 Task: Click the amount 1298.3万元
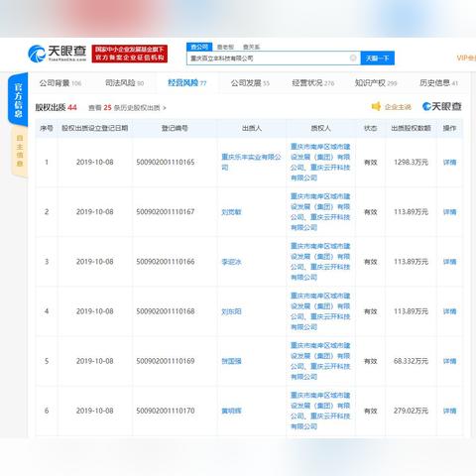coord(411,163)
